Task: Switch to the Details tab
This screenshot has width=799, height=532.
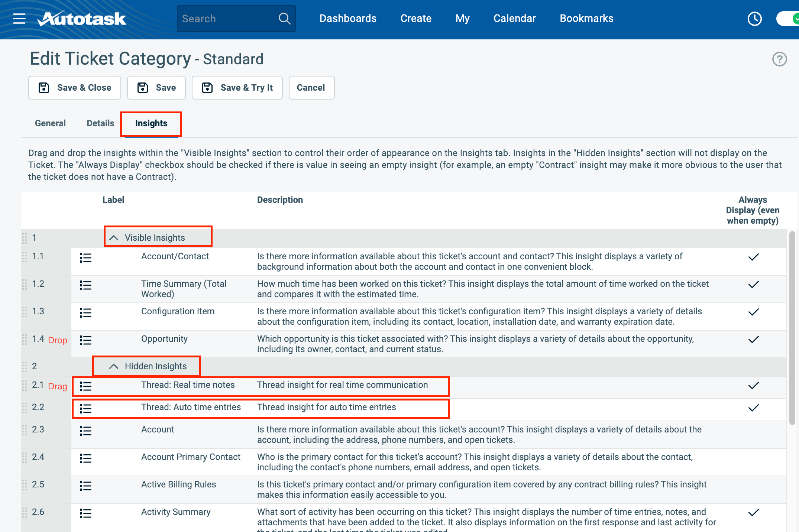Action: pyautogui.click(x=100, y=123)
